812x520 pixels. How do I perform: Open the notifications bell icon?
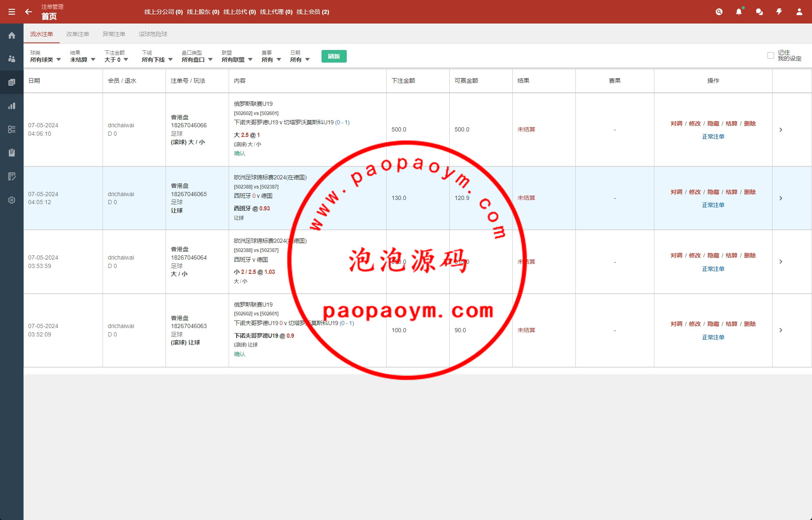739,12
